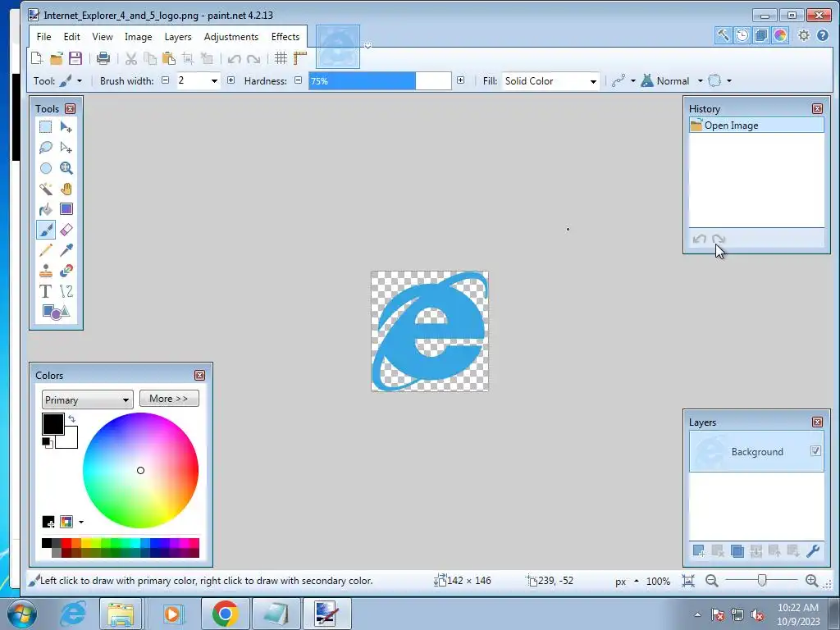Swap primary and secondary colors
Image resolution: width=840 pixels, height=630 pixels.
click(x=72, y=419)
